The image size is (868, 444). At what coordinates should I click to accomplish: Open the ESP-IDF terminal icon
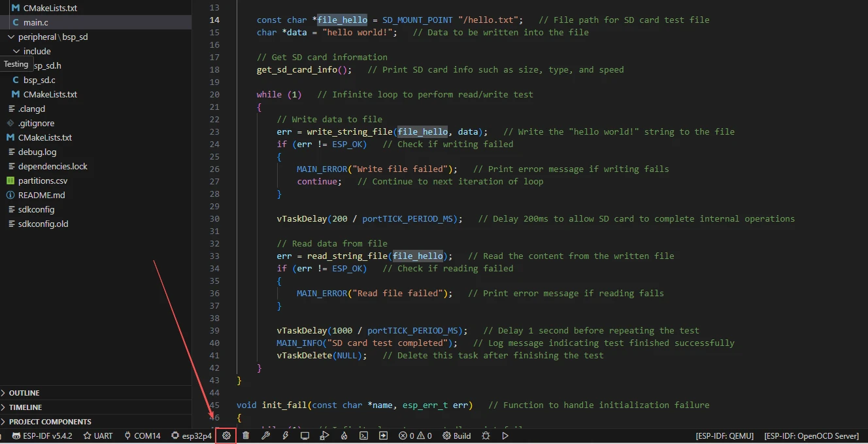pos(364,435)
